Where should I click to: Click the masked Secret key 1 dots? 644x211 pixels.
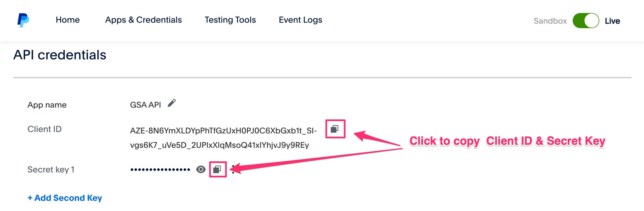click(160, 170)
